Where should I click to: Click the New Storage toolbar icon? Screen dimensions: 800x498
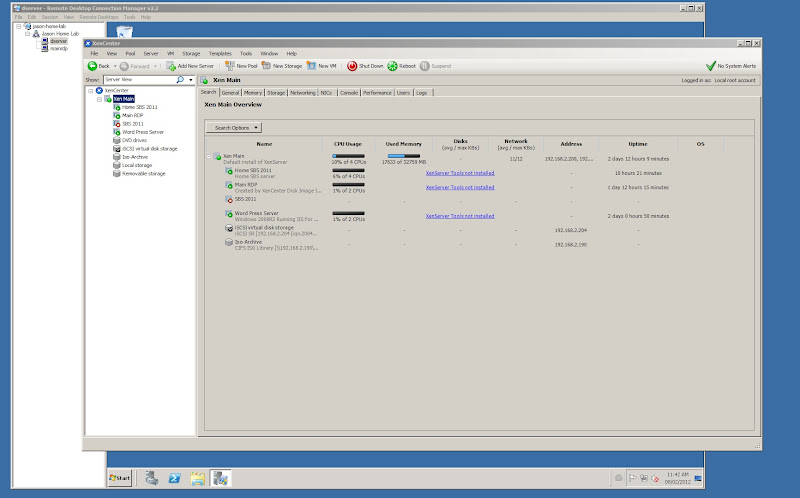pos(266,66)
